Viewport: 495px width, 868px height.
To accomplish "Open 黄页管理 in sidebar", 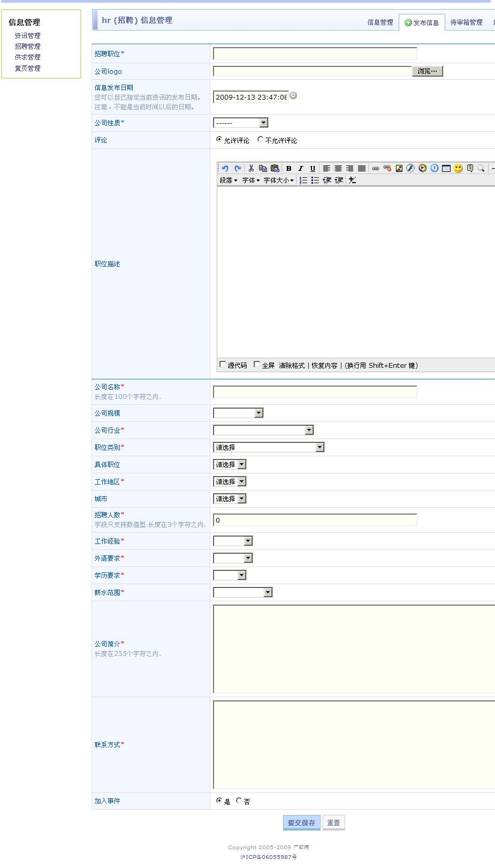I will tap(27, 69).
